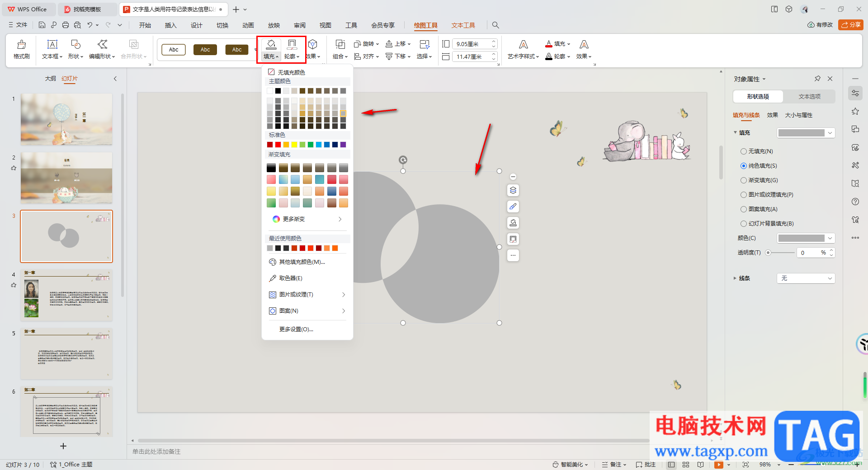Click the Art Text Style (艺术字样式) icon
868x470 pixels.
523,44
